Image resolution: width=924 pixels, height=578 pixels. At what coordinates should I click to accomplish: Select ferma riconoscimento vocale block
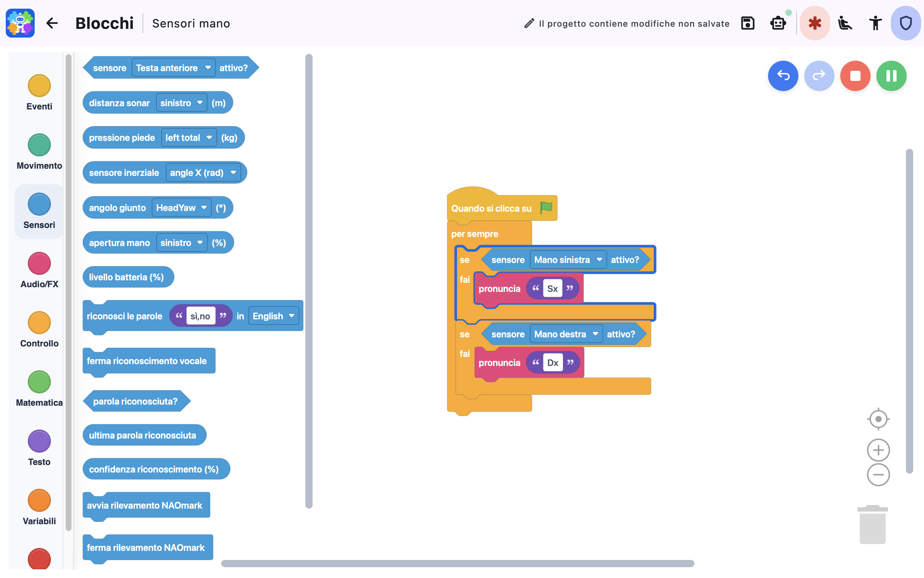click(149, 361)
